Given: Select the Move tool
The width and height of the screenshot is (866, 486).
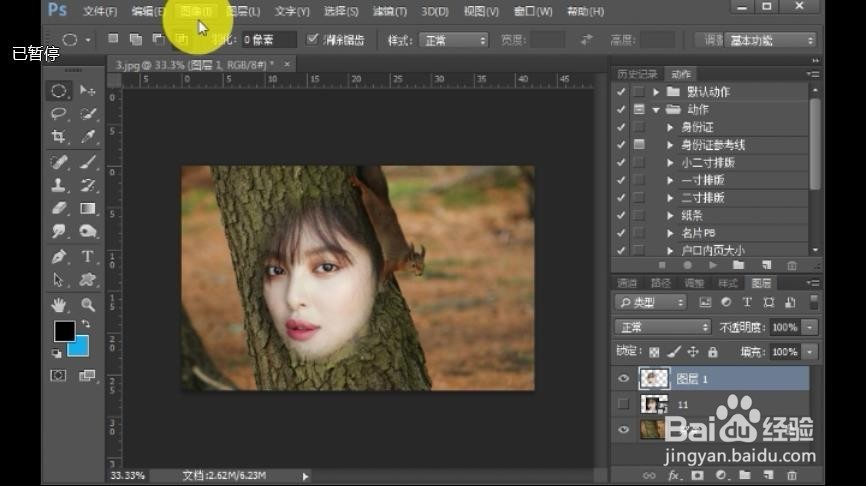Looking at the screenshot, I should pos(87,90).
